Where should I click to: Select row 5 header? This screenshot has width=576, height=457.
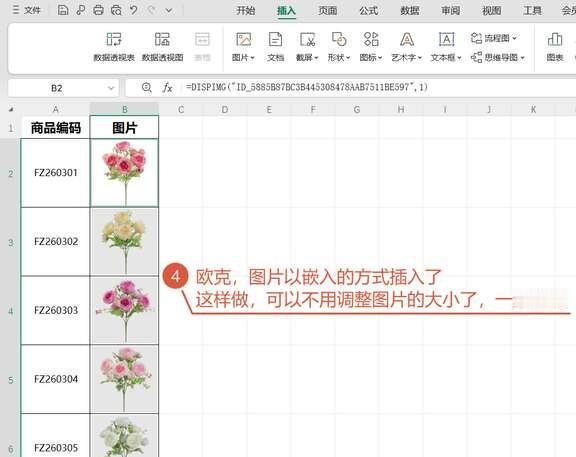(x=11, y=379)
